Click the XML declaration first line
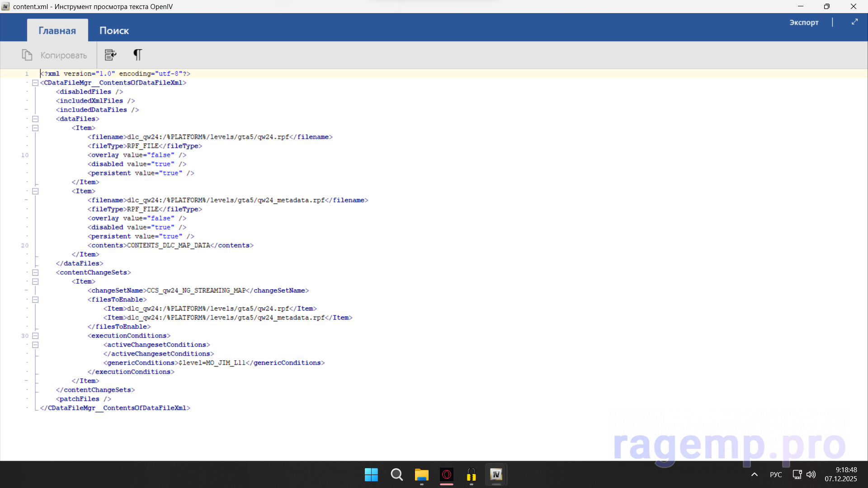The height and width of the screenshot is (488, 868). (x=115, y=74)
